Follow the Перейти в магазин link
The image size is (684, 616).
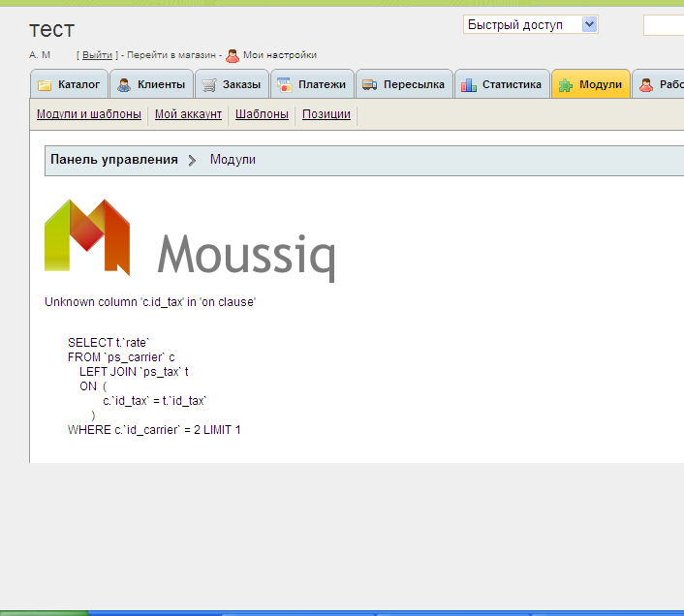coord(171,55)
